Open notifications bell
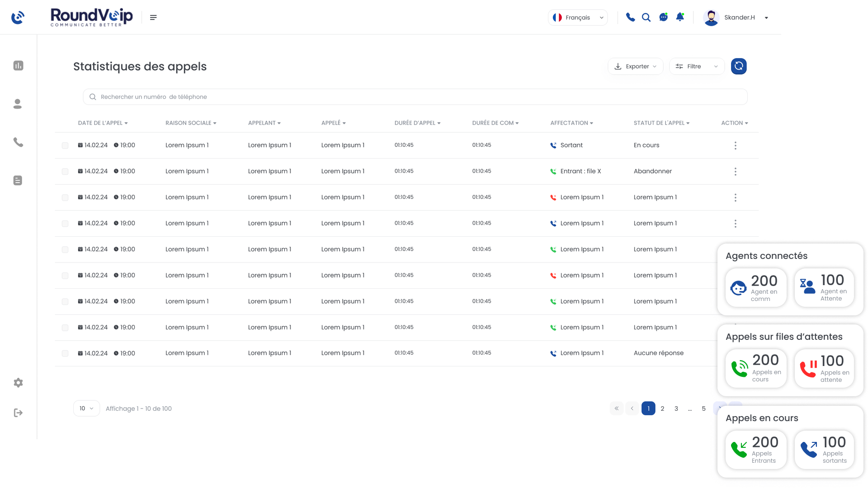The image size is (868, 488). (x=680, y=17)
